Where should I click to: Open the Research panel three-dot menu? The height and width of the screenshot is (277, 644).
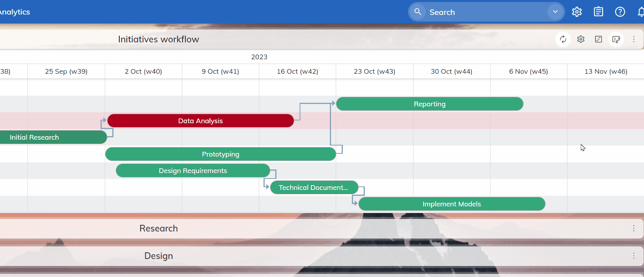[634, 228]
